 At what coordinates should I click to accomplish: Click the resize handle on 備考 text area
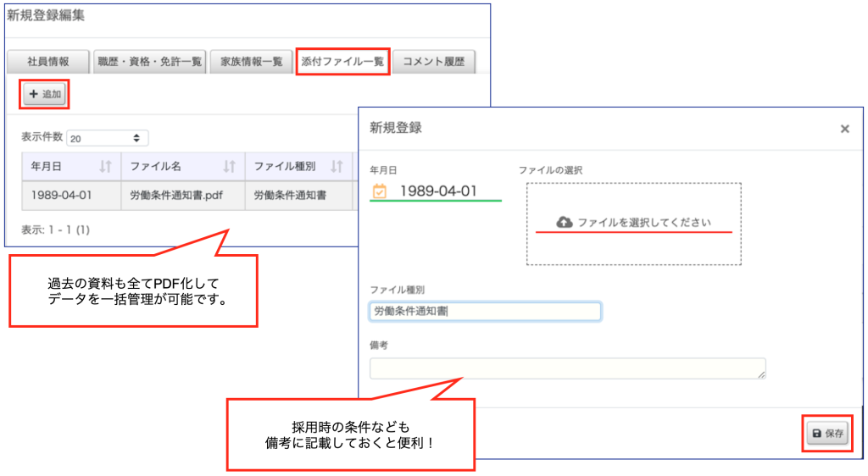(762, 374)
